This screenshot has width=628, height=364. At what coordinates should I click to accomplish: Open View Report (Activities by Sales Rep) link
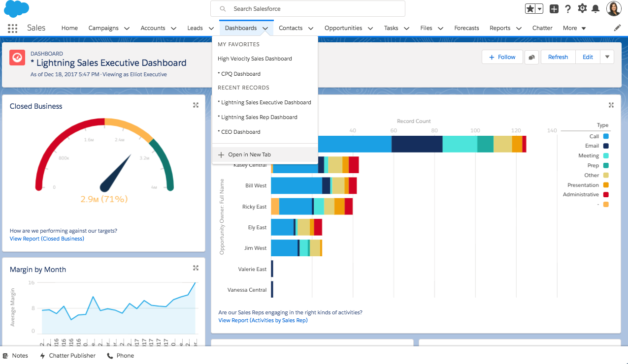(x=263, y=320)
